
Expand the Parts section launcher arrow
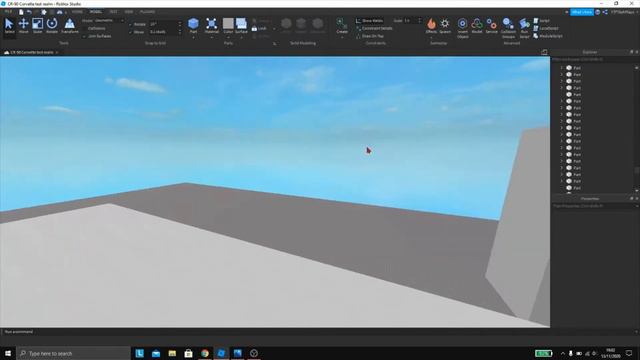pyautogui.click(x=275, y=43)
